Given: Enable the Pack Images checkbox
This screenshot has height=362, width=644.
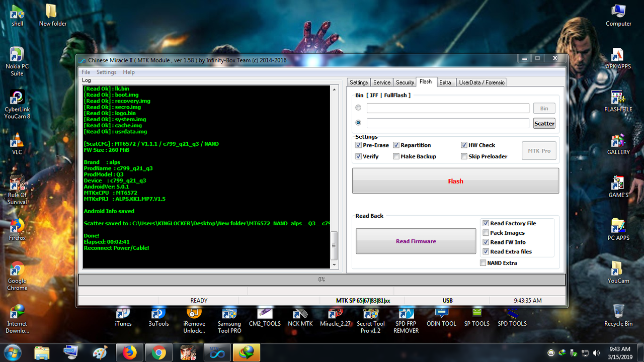Looking at the screenshot, I should tap(486, 233).
